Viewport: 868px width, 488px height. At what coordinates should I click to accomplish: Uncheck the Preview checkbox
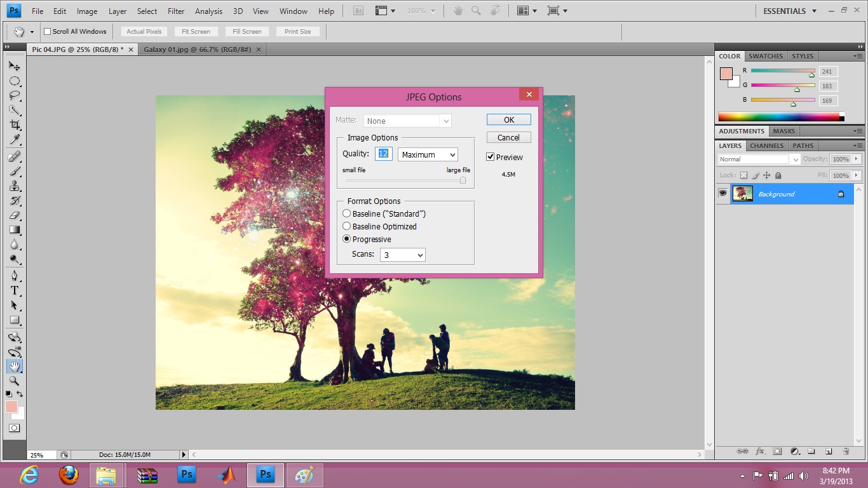[490, 157]
